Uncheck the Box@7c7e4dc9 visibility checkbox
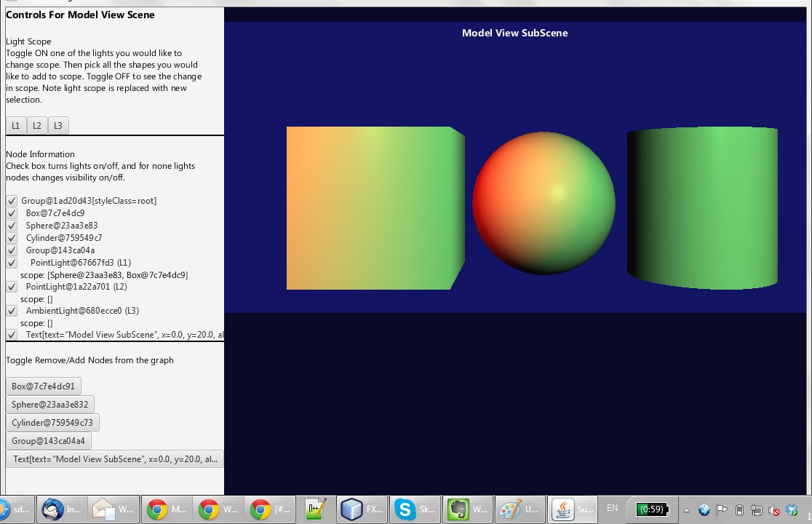Image resolution: width=812 pixels, height=524 pixels. pyautogui.click(x=12, y=213)
